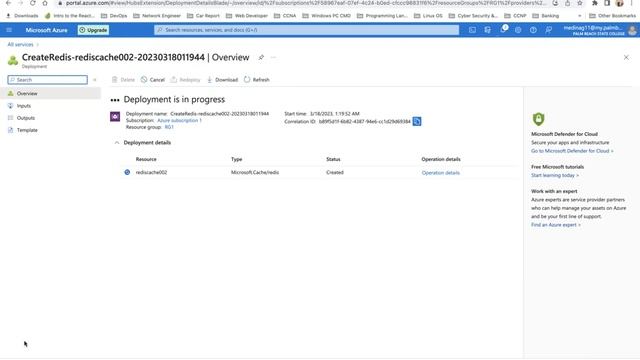Open the Banking bookmarks folder
The height and width of the screenshot is (360, 640).
(546, 16)
